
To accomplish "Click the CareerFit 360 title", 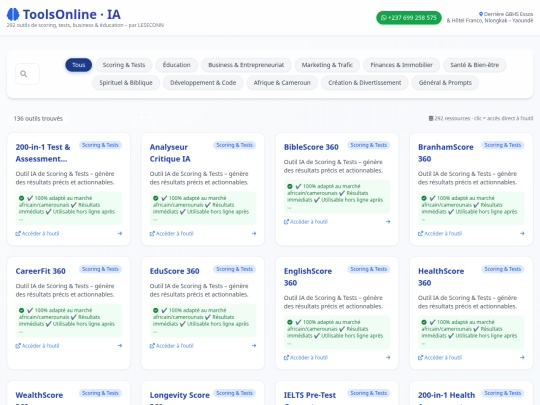I will [x=40, y=271].
